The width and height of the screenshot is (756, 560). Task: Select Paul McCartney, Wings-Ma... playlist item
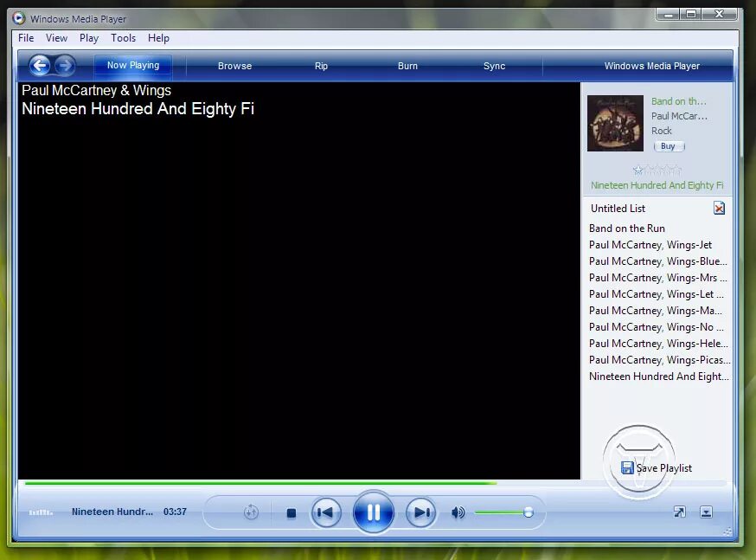(x=656, y=310)
